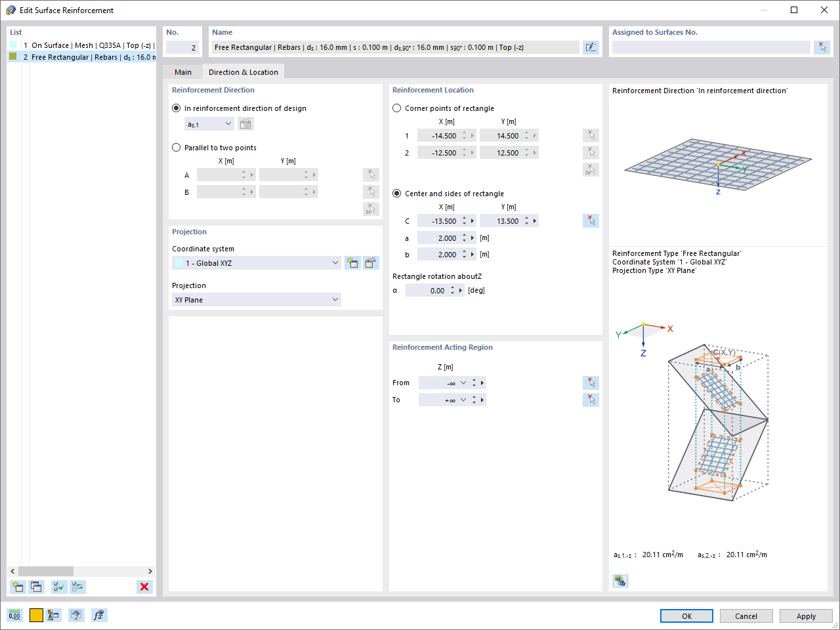
Task: Click the stepper on the C Y field
Action: [x=527, y=221]
